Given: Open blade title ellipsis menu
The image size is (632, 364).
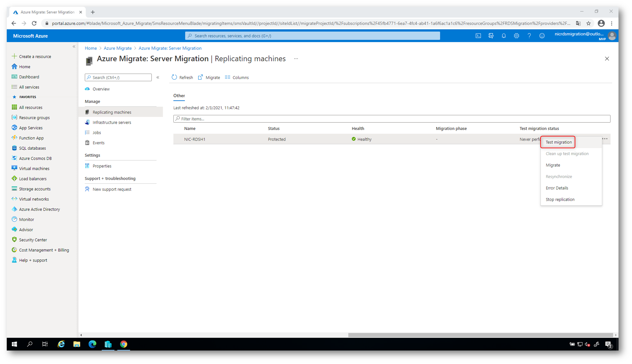Looking at the screenshot, I should click(x=296, y=58).
